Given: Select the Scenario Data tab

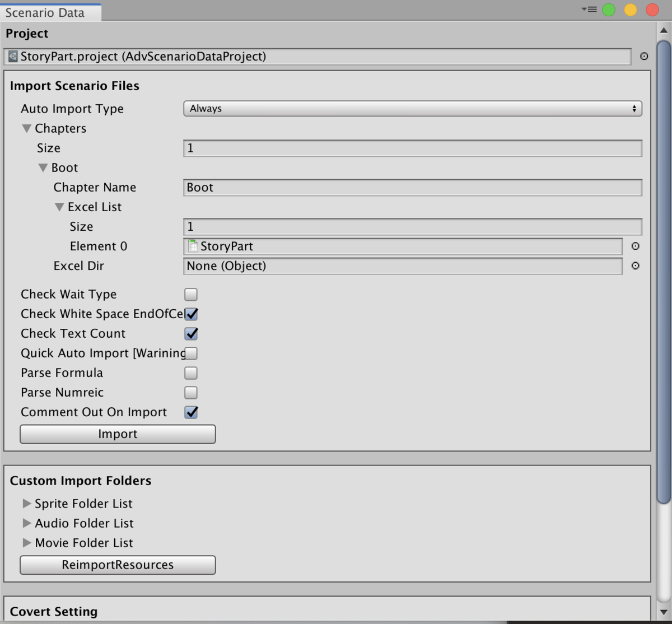Looking at the screenshot, I should click(50, 12).
